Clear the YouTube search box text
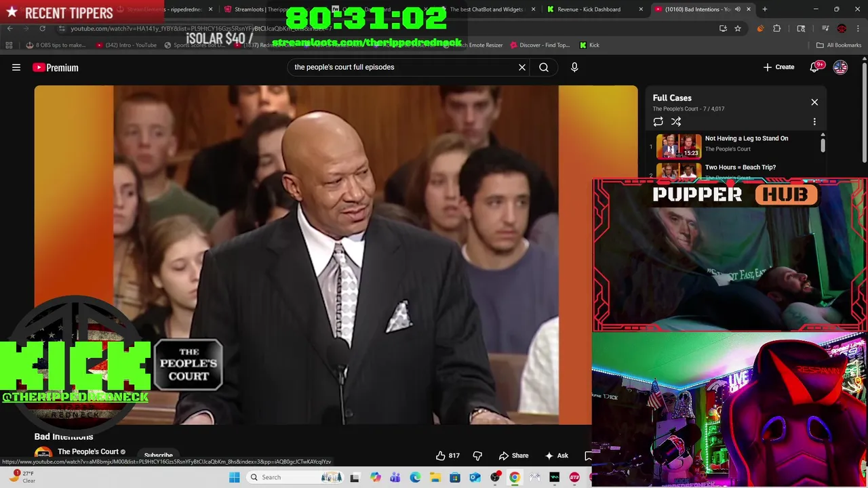The image size is (868, 488). [x=522, y=67]
